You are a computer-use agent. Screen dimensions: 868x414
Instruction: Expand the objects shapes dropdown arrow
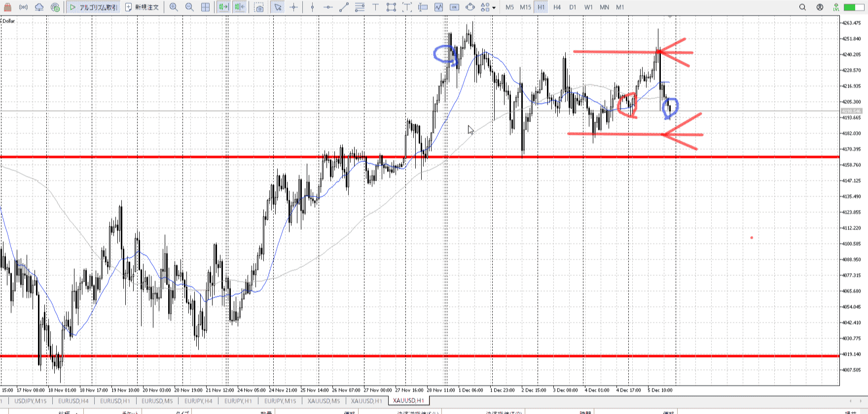tap(494, 8)
